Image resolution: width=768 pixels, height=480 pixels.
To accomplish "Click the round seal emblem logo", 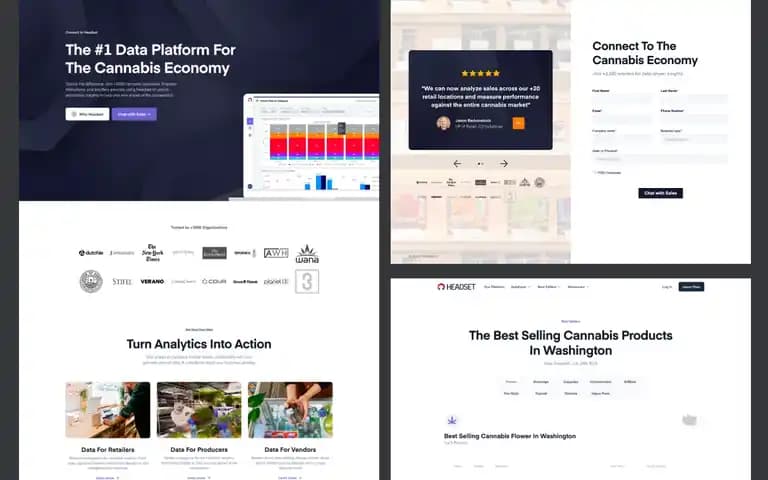I will click(91, 282).
